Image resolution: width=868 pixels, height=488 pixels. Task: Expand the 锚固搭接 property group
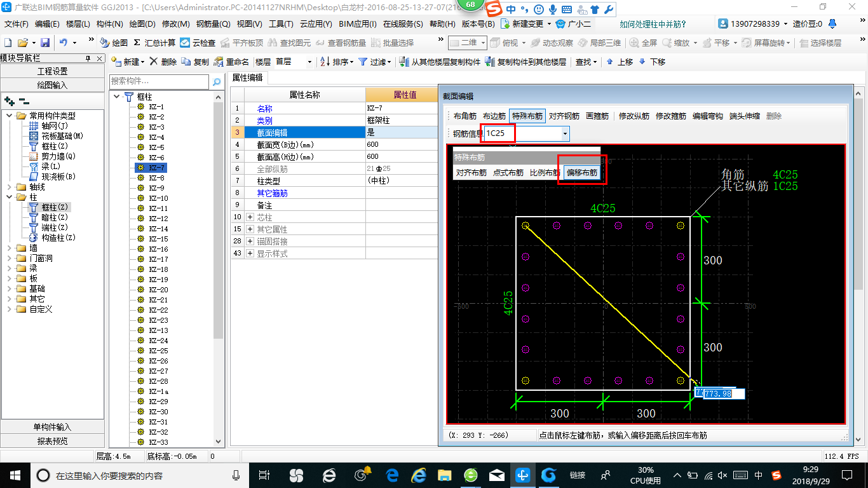click(249, 241)
